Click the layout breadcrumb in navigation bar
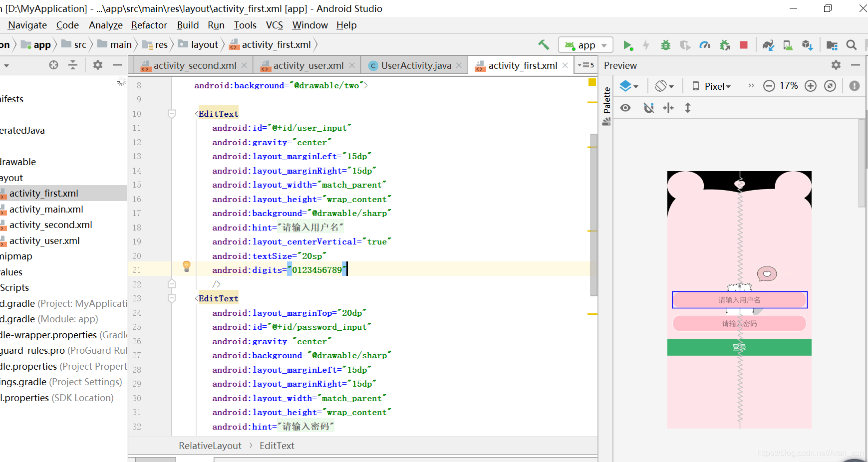The width and height of the screenshot is (868, 462). tap(198, 44)
